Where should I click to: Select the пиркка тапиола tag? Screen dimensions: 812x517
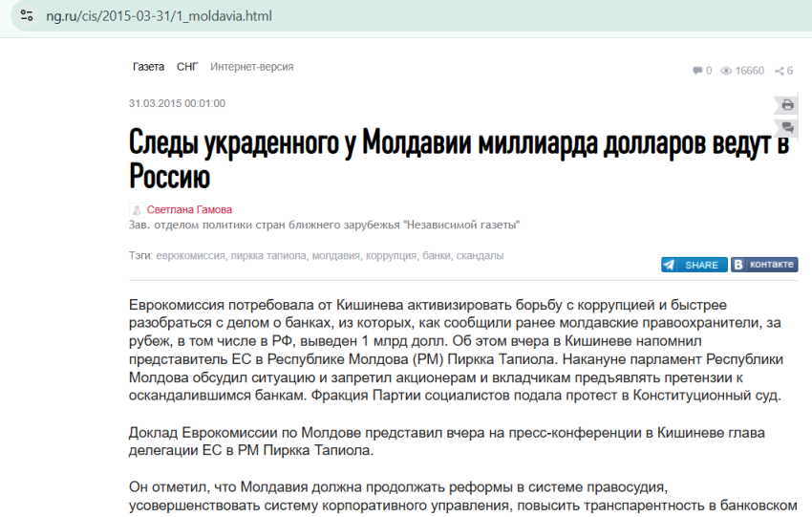[268, 256]
